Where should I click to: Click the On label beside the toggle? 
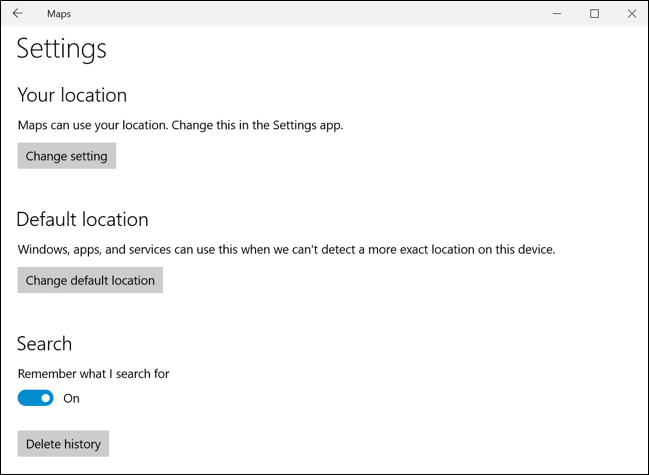[71, 398]
